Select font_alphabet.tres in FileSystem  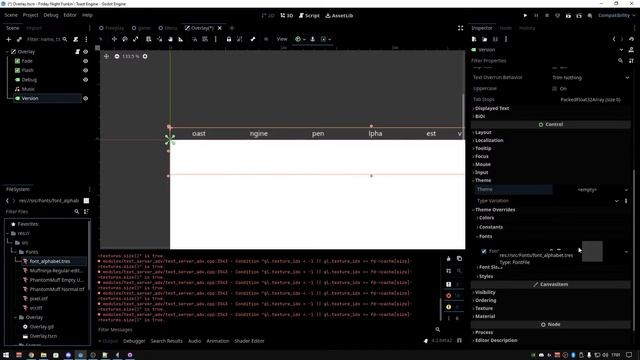[x=50, y=261]
